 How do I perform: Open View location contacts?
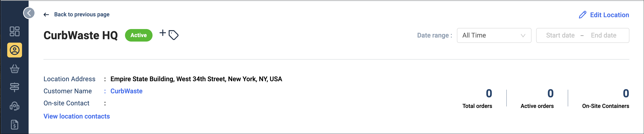click(76, 116)
